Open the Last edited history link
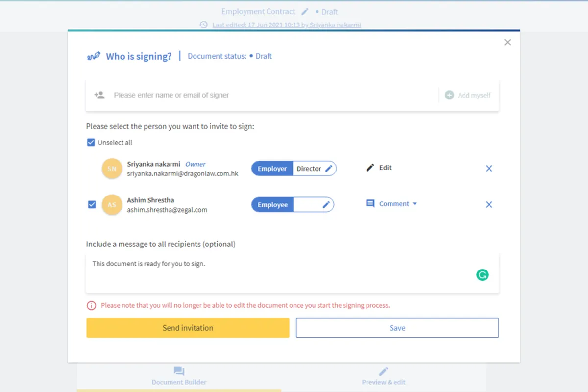The height and width of the screenshot is (392, 588). 286,24
